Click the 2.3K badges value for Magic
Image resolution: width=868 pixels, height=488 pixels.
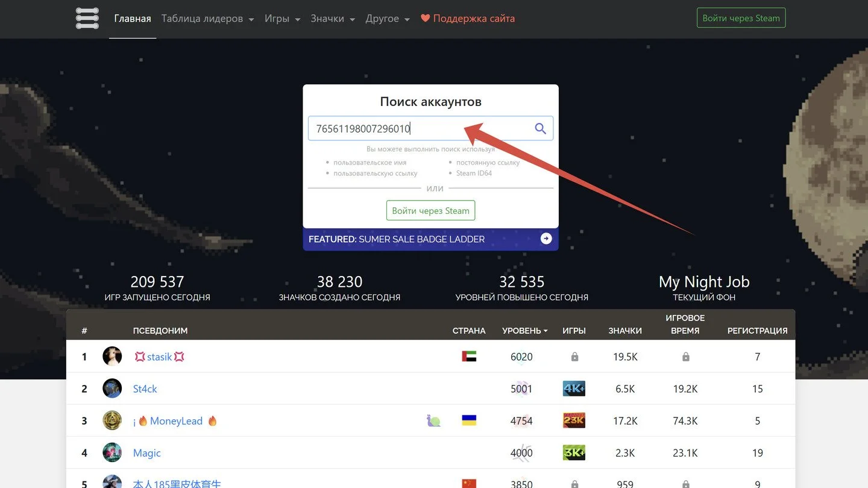[625, 453]
